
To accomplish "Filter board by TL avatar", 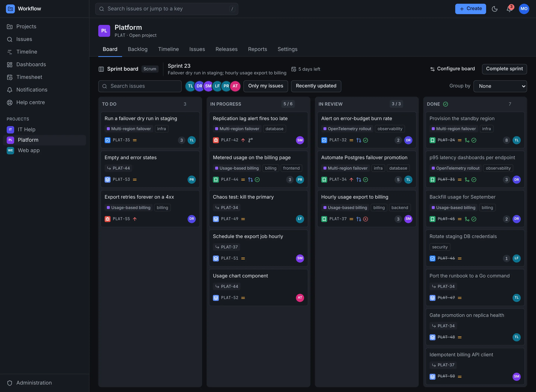I will 190,86.
